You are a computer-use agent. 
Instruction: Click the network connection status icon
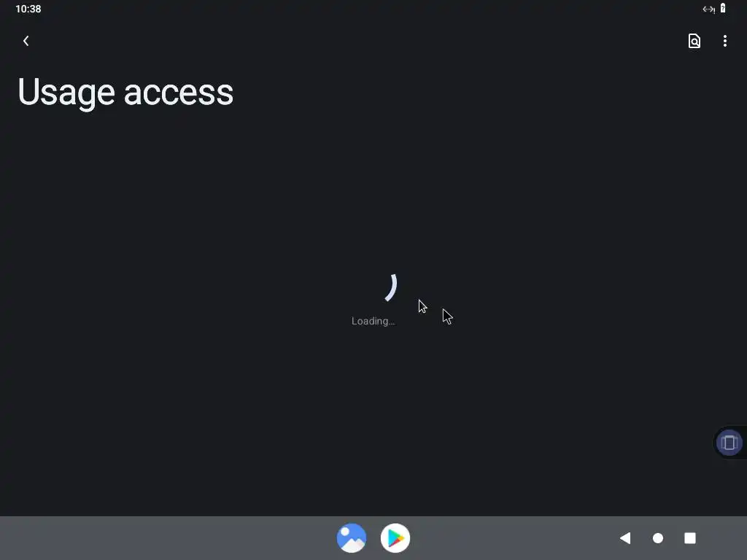708,9
